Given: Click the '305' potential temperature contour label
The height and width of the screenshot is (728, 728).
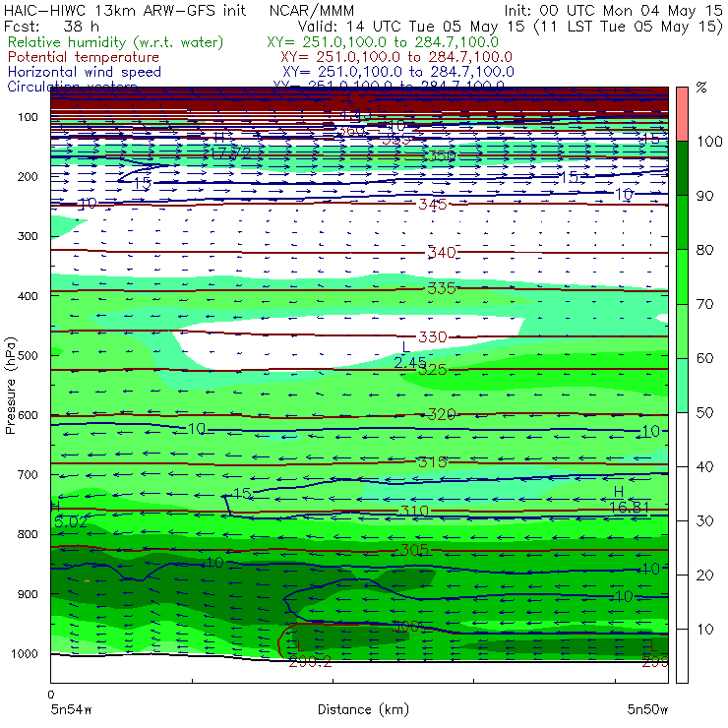Looking at the screenshot, I should pyautogui.click(x=414, y=550).
